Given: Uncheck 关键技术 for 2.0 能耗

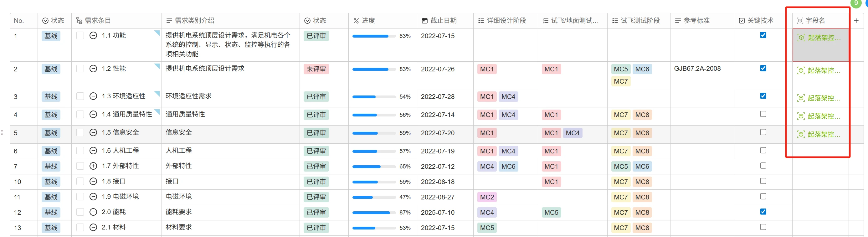Looking at the screenshot, I should click(763, 212).
